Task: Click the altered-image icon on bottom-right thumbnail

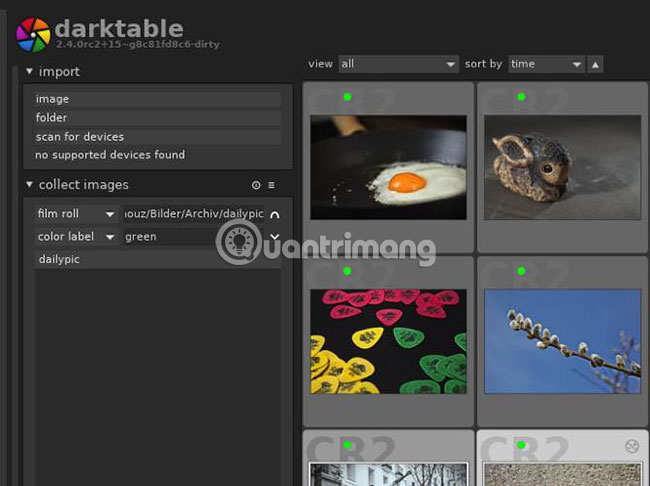Action: tap(631, 446)
